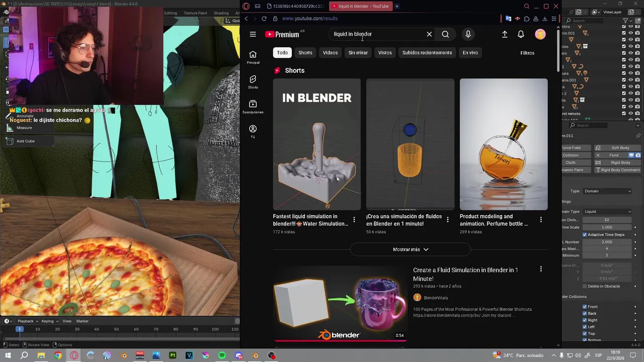Open Keying dropdown in Blender timeline
This screenshot has width=644, height=362.
pyautogui.click(x=50, y=321)
